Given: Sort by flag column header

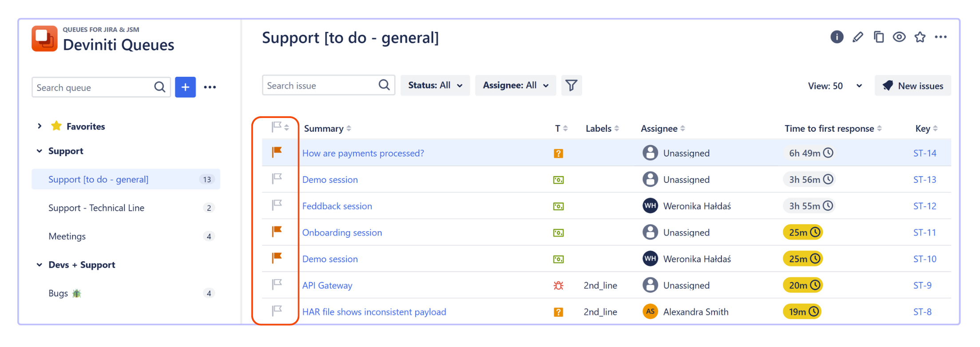Looking at the screenshot, I should 280,127.
